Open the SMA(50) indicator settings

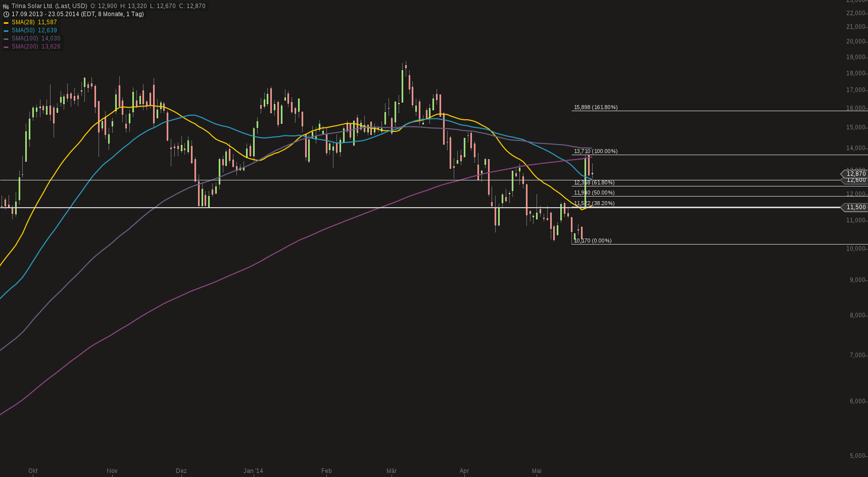(23, 30)
